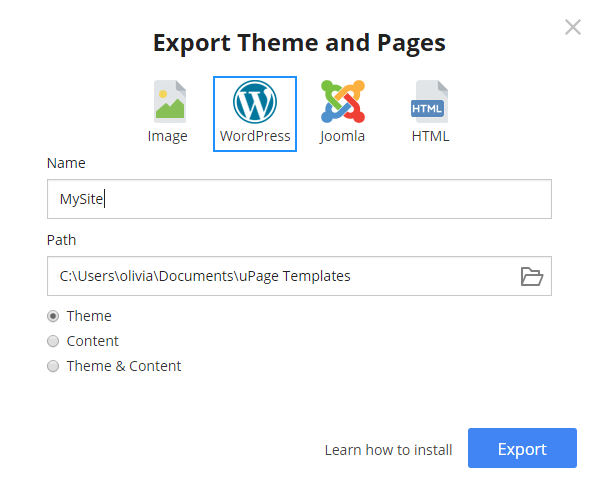
Task: Focus the Name field containing MySite
Action: point(299,199)
